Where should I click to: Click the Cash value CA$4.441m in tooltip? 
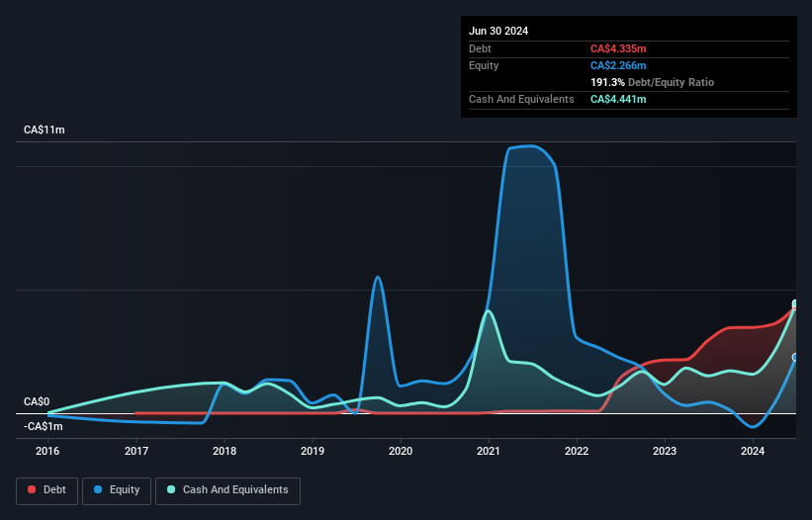618,99
